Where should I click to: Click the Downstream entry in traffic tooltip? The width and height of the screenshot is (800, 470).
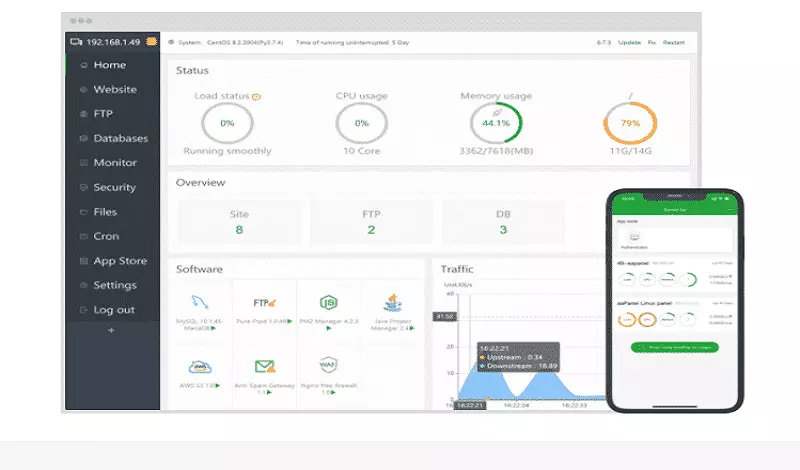coord(518,366)
